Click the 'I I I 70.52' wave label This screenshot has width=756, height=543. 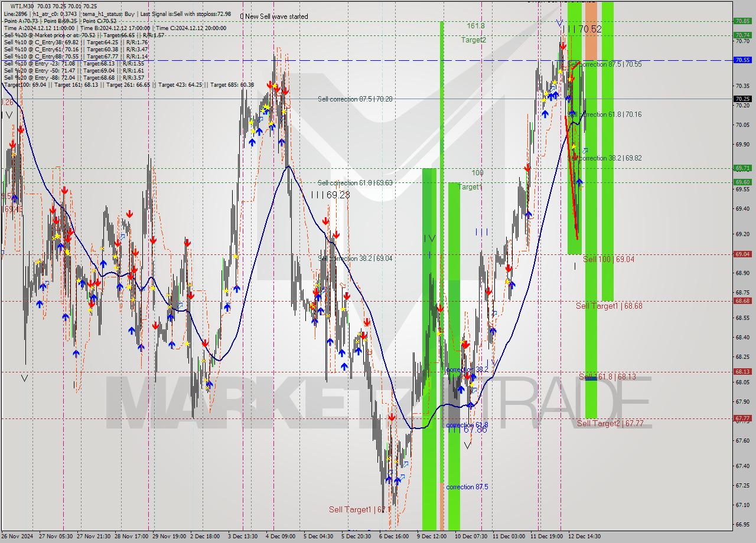(x=582, y=29)
